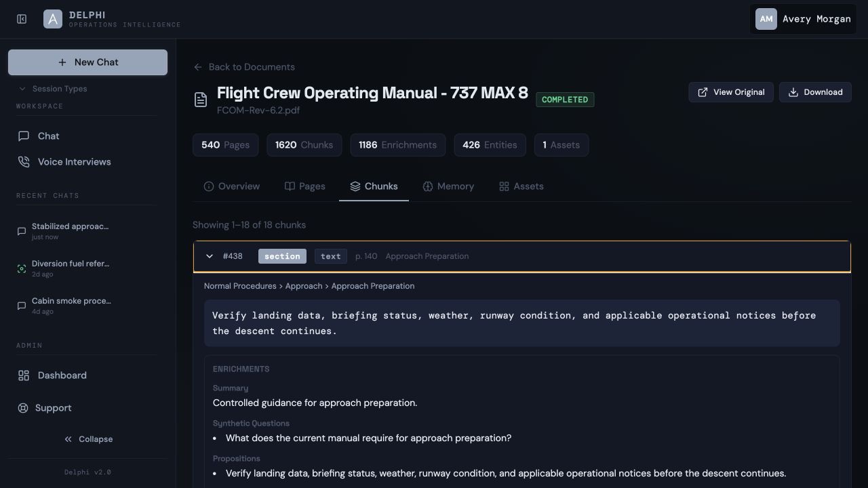Switch to the Overview tab
This screenshot has width=868, height=488.
(x=232, y=186)
